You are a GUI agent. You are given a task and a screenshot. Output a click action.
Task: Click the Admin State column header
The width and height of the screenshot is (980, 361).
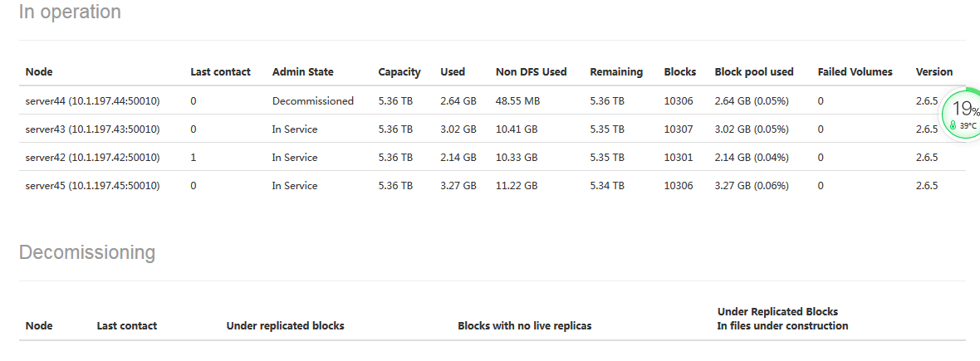coord(302,72)
